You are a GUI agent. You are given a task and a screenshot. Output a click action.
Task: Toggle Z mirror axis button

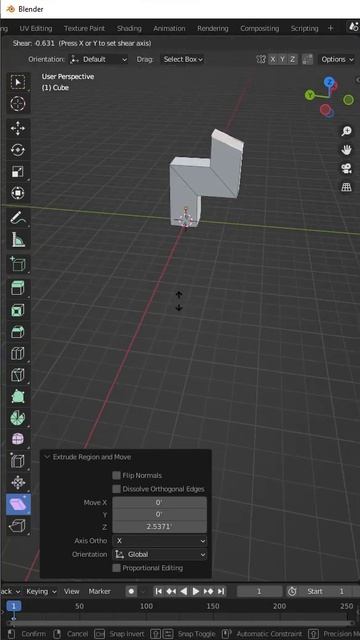point(292,59)
